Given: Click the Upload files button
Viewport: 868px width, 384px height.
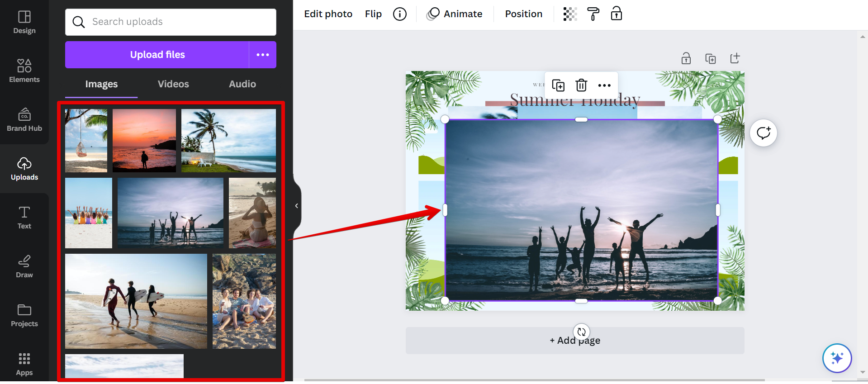Looking at the screenshot, I should pyautogui.click(x=157, y=55).
